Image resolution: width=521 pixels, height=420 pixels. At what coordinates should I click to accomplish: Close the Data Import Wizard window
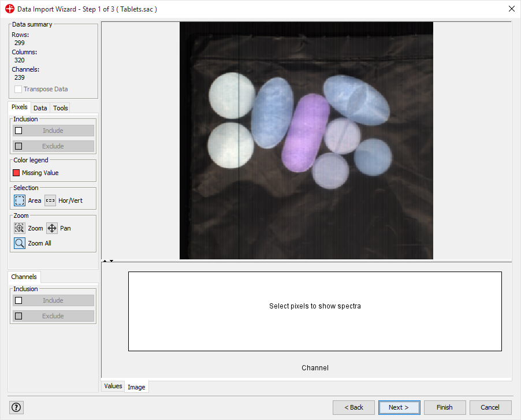[511, 9]
